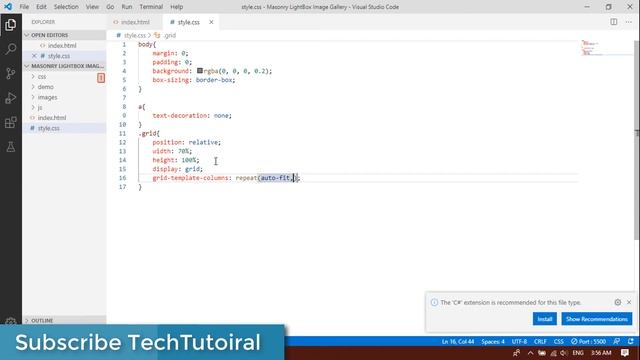Open the View menu
This screenshot has height=360, width=640.
point(92,7)
